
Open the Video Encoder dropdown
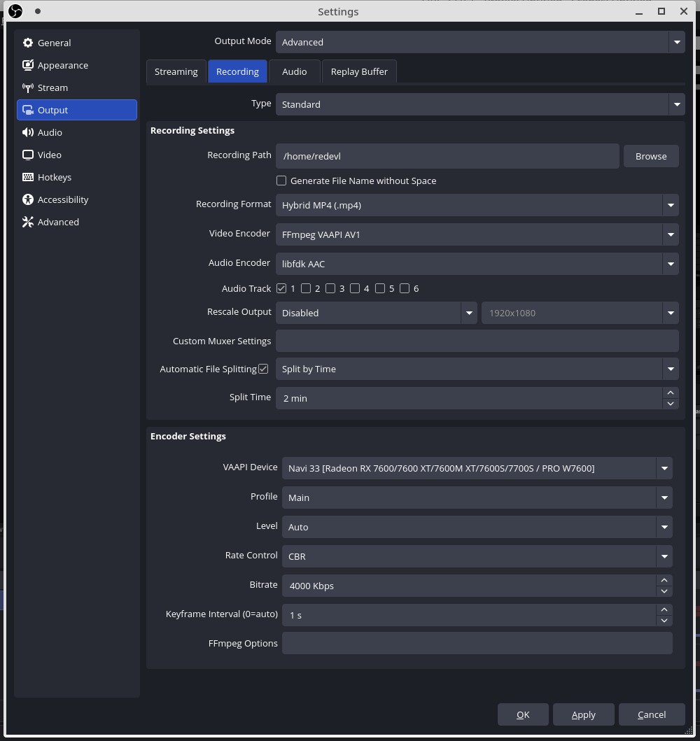click(x=477, y=234)
